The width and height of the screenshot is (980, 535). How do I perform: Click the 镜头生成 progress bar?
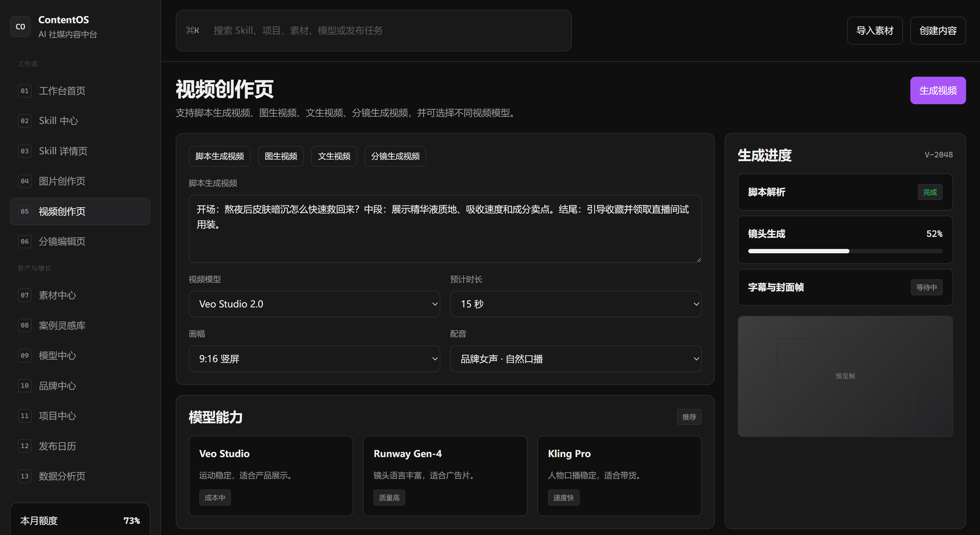(x=845, y=251)
